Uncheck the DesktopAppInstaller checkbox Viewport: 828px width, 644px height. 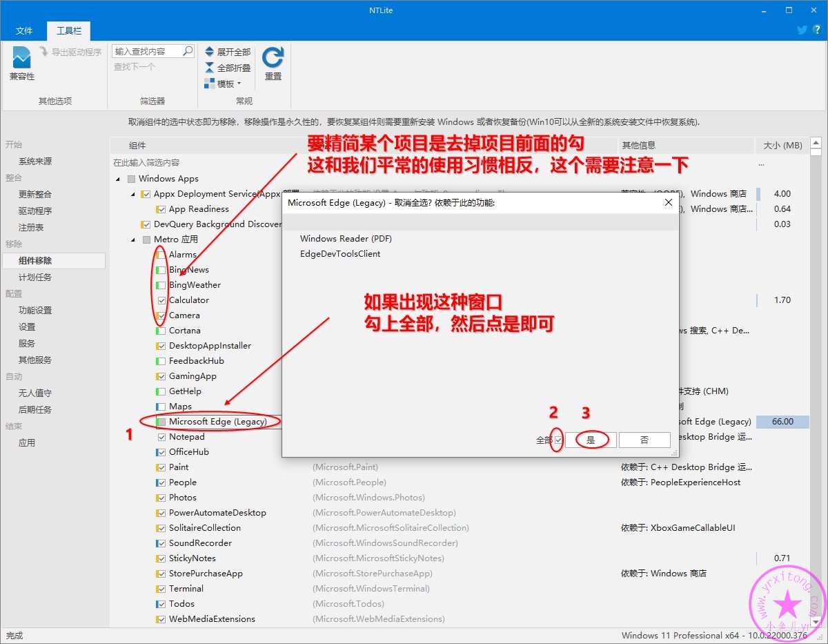[x=161, y=346]
